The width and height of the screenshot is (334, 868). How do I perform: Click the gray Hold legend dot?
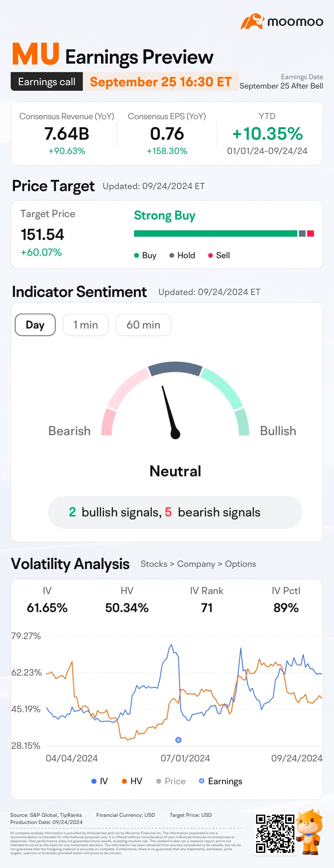tap(172, 255)
